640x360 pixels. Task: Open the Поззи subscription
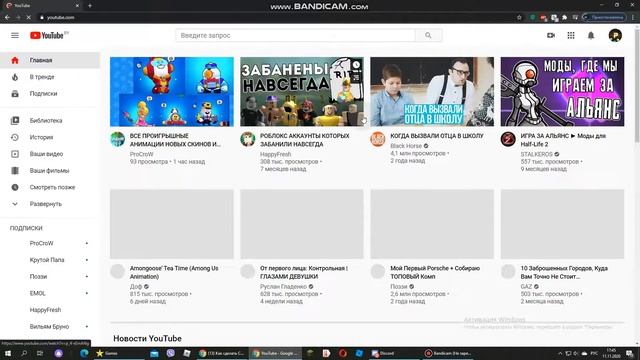point(50,277)
